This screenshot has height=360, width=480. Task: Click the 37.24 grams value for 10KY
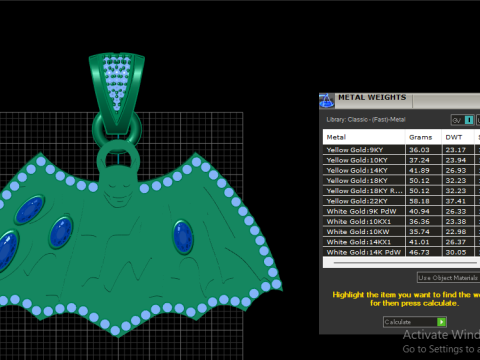click(419, 160)
